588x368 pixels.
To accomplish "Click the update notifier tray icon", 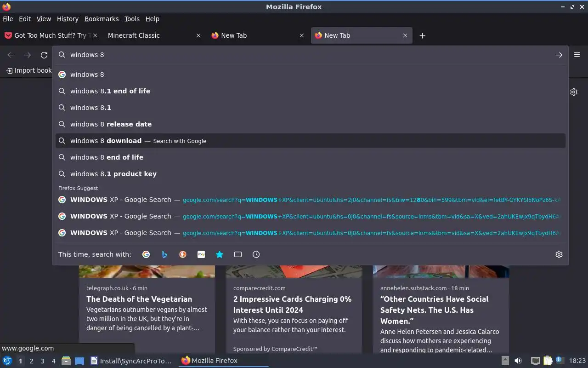I will 560,360.
